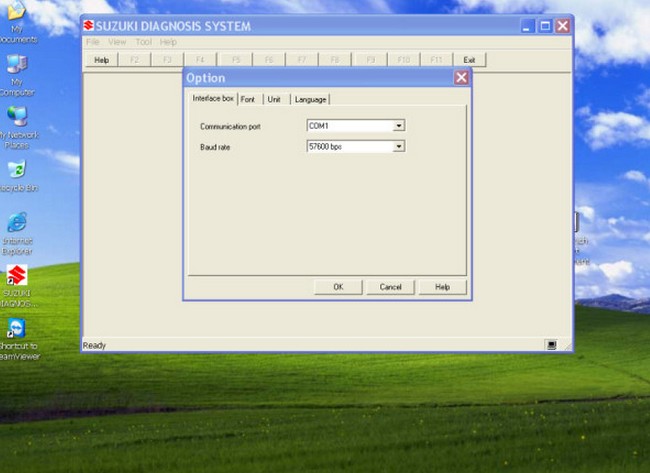Cancel the Option dialog
Viewport: 650px width, 473px height.
pos(390,287)
